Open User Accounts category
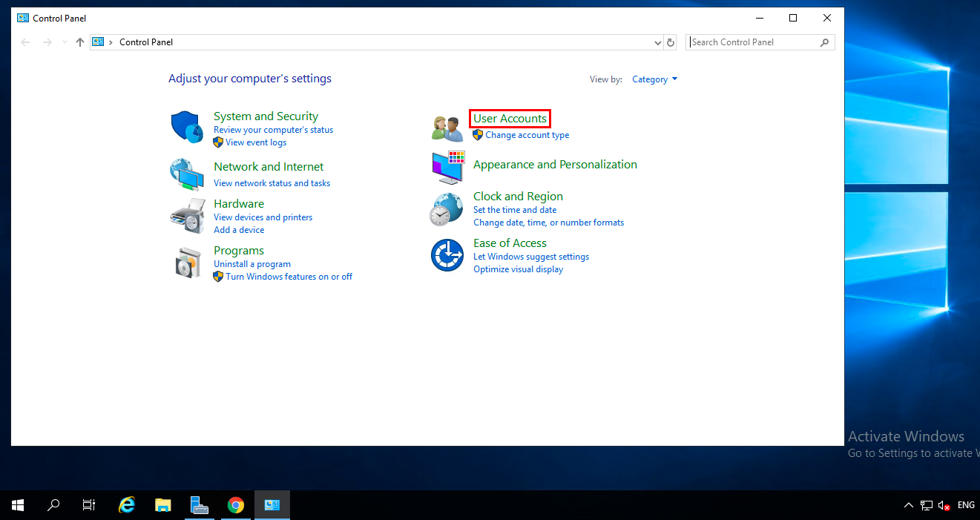This screenshot has height=520, width=980. pyautogui.click(x=510, y=119)
